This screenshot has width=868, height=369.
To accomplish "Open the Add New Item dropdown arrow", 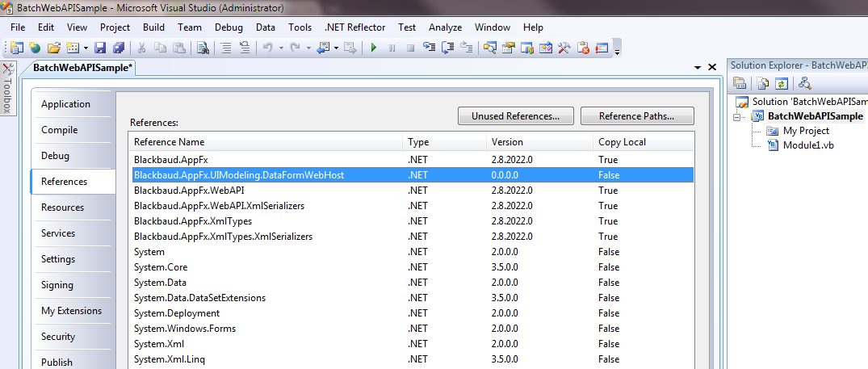I will click(86, 48).
